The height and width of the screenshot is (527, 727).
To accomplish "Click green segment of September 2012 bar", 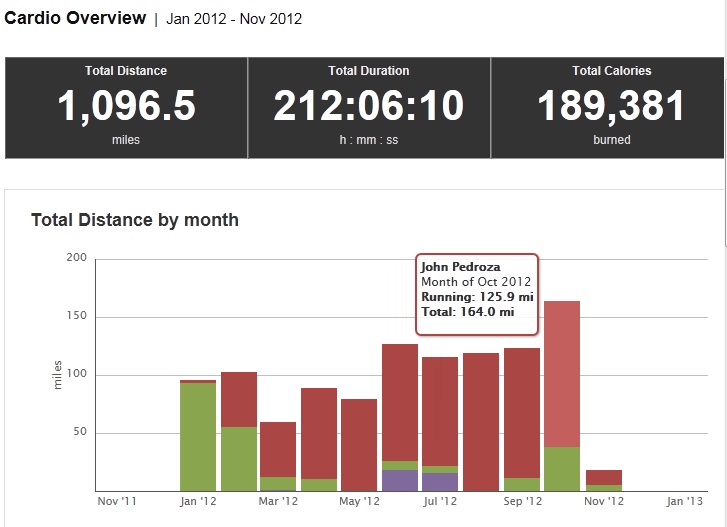I will click(x=522, y=484).
